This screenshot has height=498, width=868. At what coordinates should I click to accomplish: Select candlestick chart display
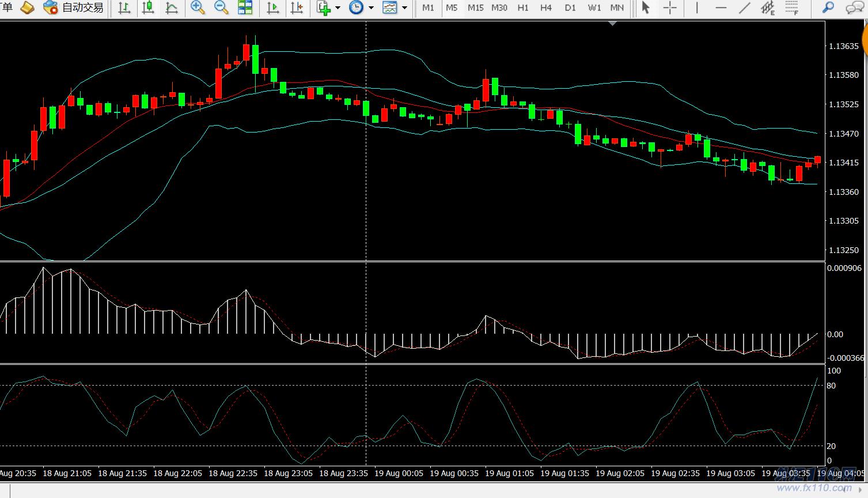coord(148,7)
